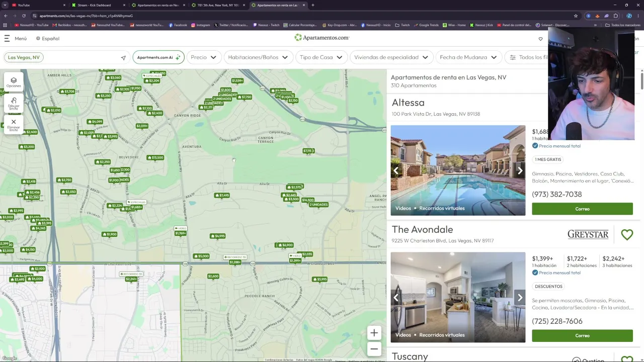Switch to 781 5th Ave, New York tab
This screenshot has height=362, width=644.
[x=218, y=5]
